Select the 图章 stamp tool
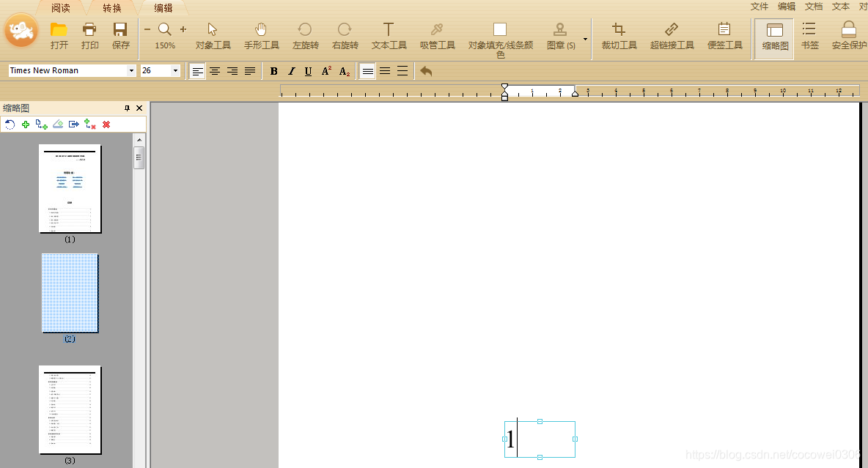Viewport: 868px width, 468px height. 560,36
